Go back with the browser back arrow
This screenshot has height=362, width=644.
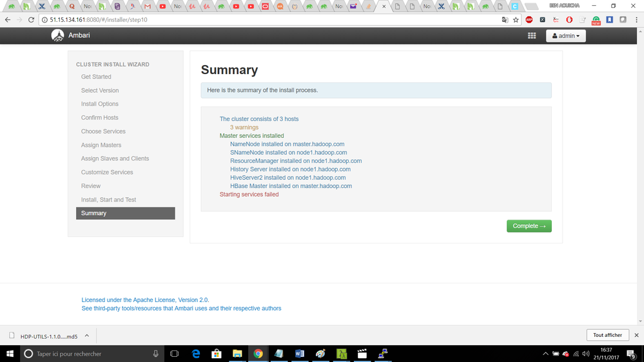[x=8, y=20]
